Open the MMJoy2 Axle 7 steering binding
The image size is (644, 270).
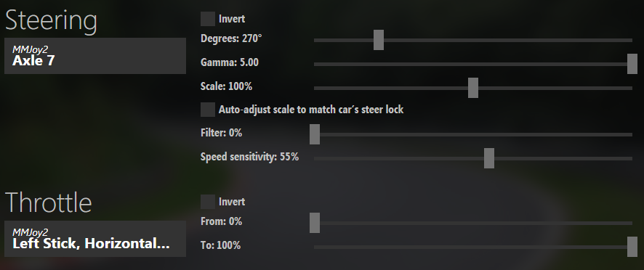point(95,56)
